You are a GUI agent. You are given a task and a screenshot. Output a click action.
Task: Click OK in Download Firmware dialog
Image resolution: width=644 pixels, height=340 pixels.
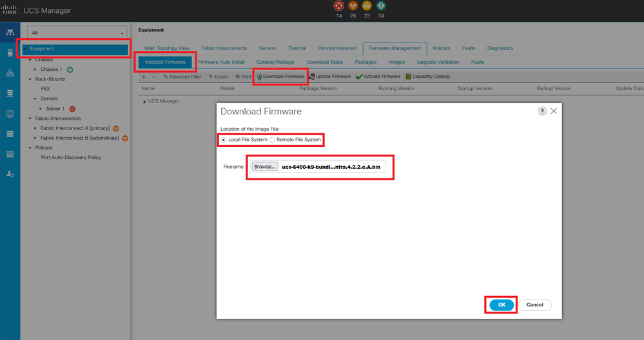(x=502, y=305)
